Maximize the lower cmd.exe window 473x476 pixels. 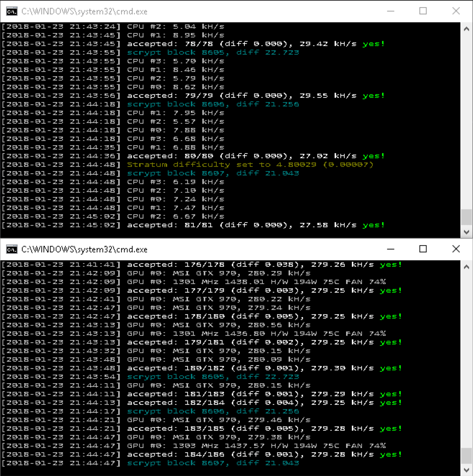pos(423,249)
